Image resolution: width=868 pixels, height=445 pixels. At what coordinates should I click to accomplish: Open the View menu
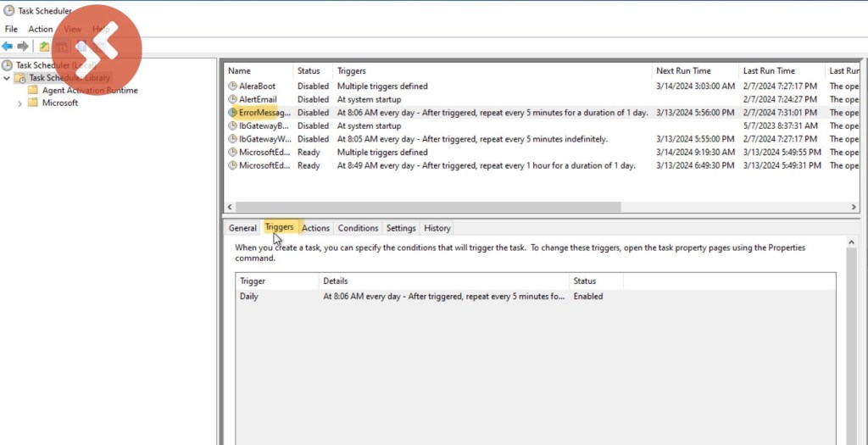72,29
